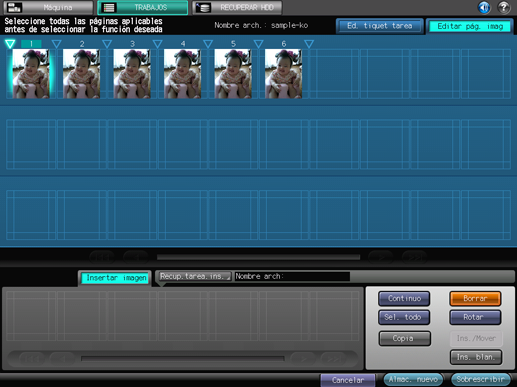The width and height of the screenshot is (517, 387).
Task: Click the Sobrescribir button
Action: coord(480,379)
